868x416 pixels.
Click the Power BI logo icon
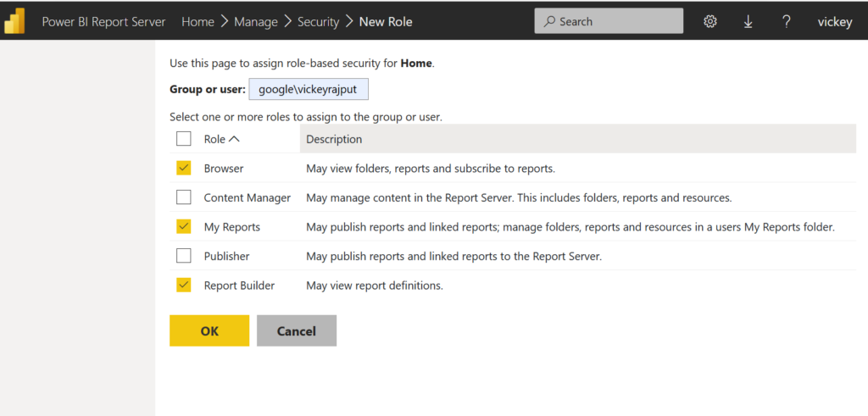pyautogui.click(x=14, y=21)
